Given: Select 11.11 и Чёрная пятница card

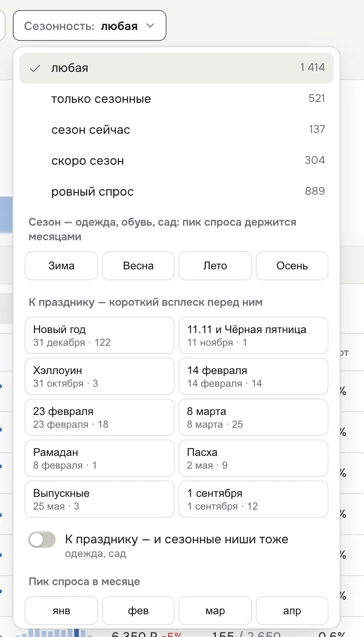Looking at the screenshot, I should coord(253,335).
